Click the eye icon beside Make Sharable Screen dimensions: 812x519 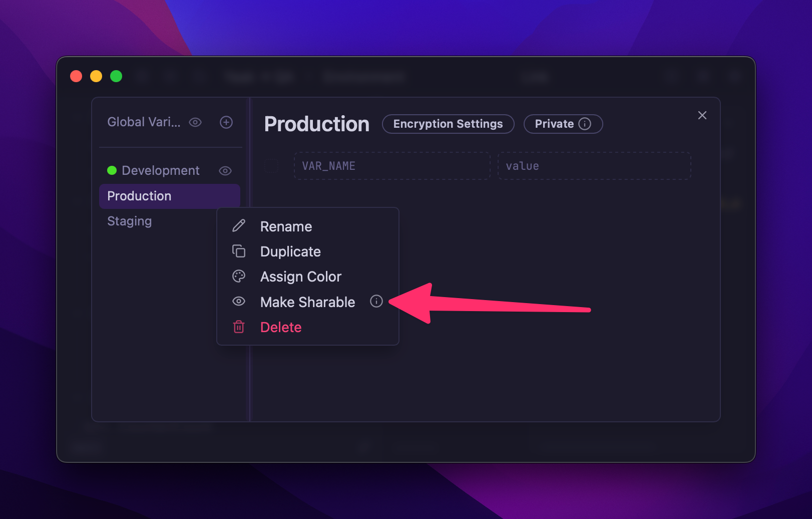pyautogui.click(x=239, y=301)
